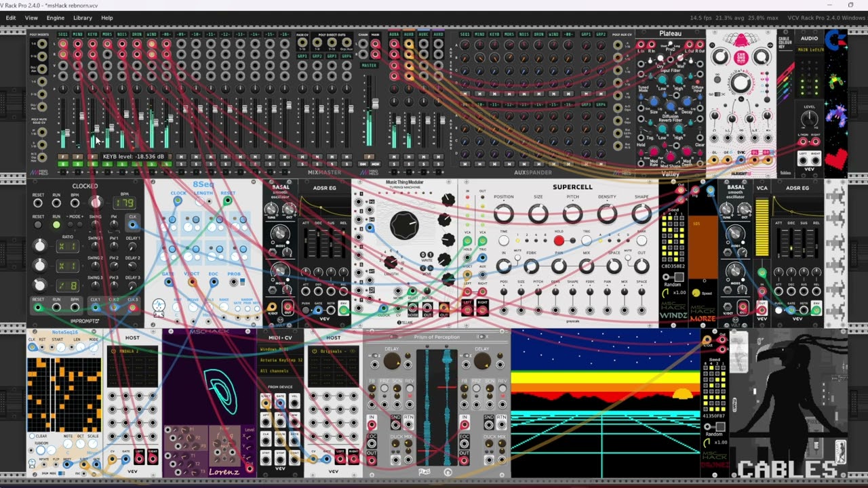Click the 8Seq EOC output jack
The height and width of the screenshot is (488, 868).
(x=213, y=282)
